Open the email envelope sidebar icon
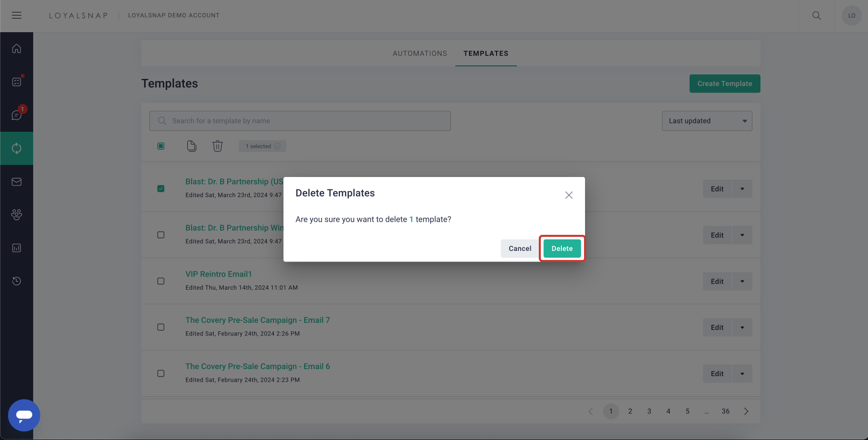 click(17, 182)
